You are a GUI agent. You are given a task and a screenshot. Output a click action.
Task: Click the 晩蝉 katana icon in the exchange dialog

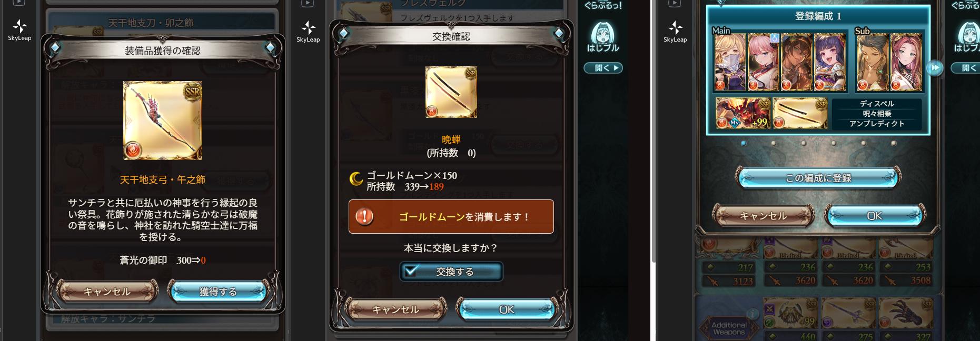451,92
